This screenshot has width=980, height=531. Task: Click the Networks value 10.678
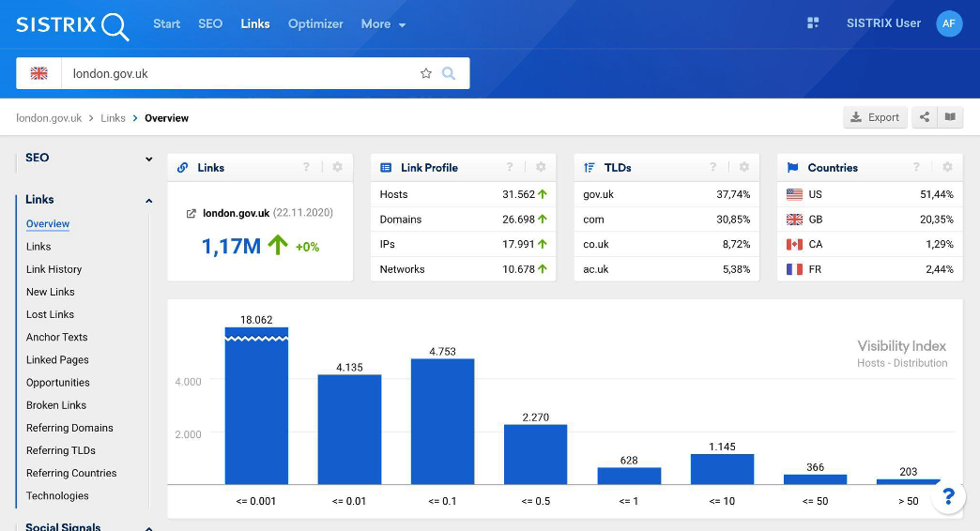pyautogui.click(x=519, y=269)
